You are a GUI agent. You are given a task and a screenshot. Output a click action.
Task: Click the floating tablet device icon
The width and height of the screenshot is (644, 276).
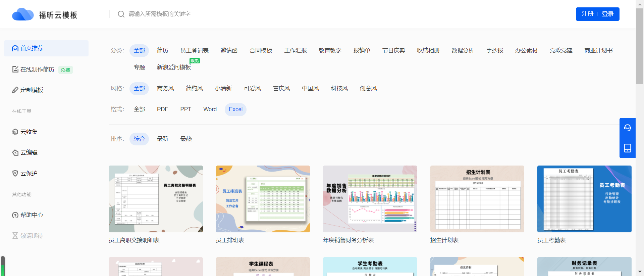(627, 148)
